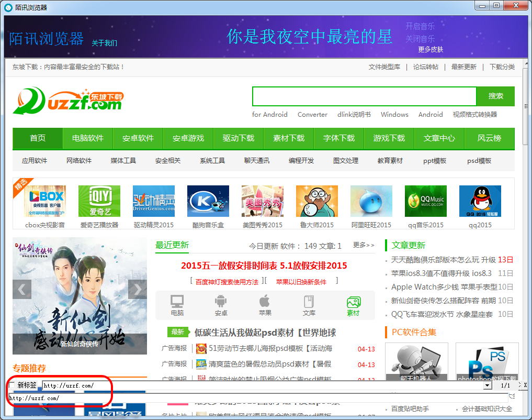Click 关闭音乐 to stop music
This screenshot has width=532, height=420.
(420, 39)
